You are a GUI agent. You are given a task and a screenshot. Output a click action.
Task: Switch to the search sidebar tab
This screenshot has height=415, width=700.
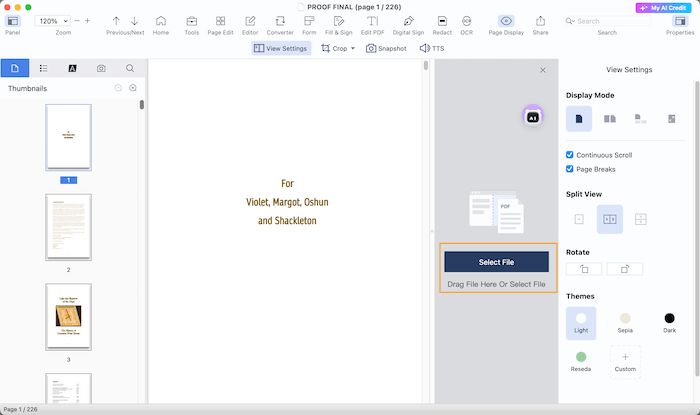(130, 68)
